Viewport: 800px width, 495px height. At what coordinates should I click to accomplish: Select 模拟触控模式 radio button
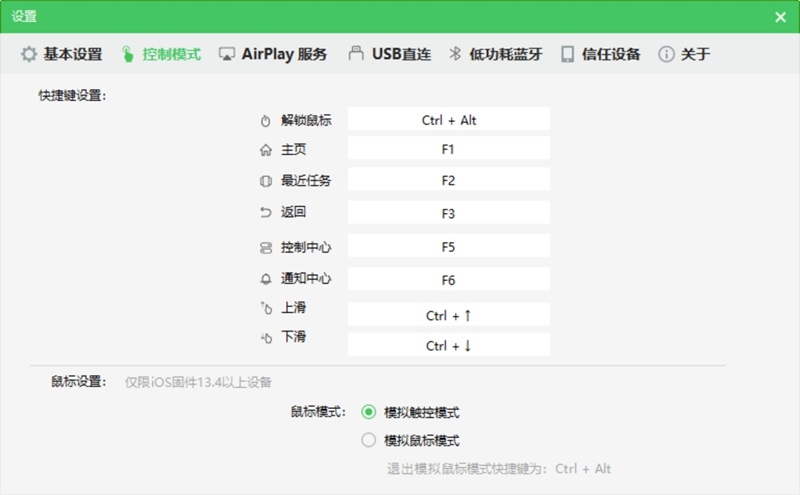click(x=369, y=412)
